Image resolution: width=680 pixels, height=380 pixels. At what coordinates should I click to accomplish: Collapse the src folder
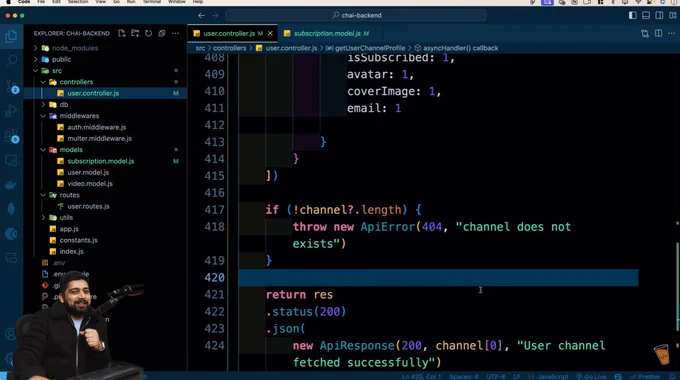point(57,71)
